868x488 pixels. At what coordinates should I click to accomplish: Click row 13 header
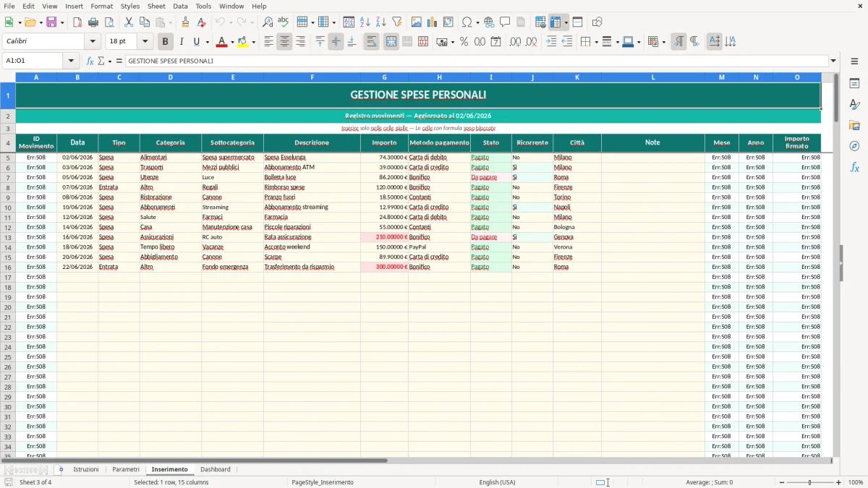pyautogui.click(x=8, y=237)
